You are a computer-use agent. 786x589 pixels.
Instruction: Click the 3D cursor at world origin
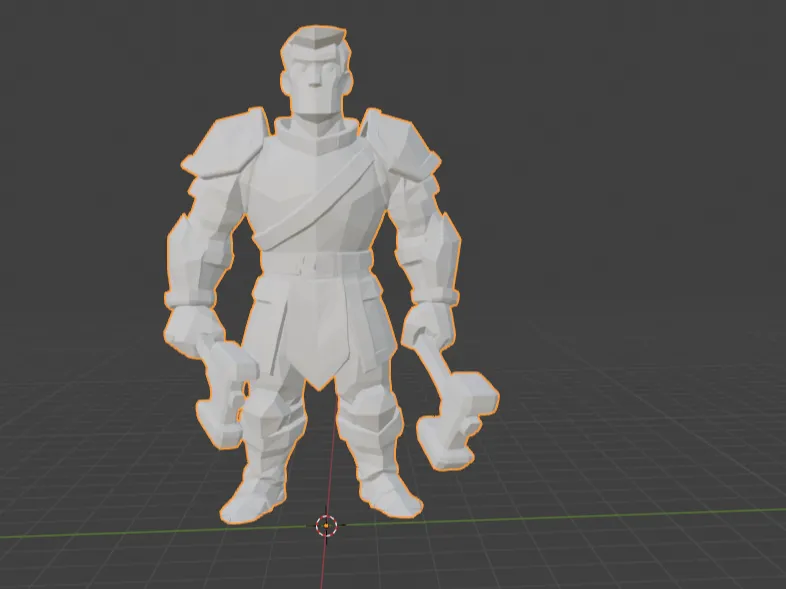326,525
